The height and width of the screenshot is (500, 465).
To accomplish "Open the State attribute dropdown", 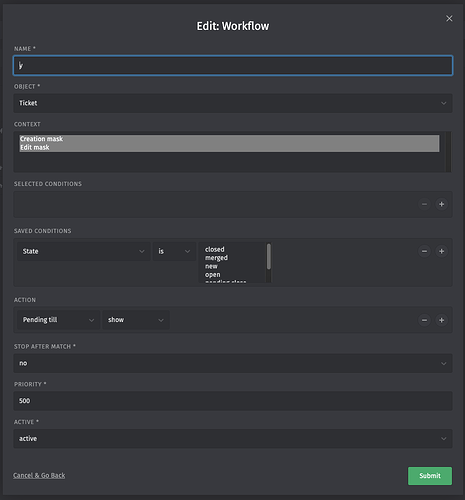I will coord(83,251).
